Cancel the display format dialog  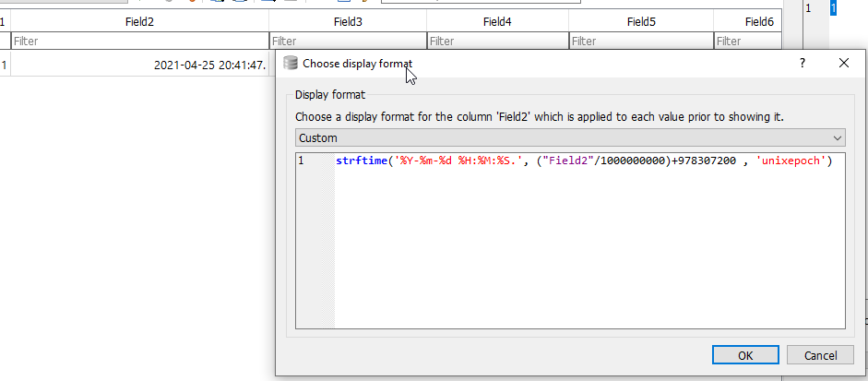click(x=820, y=355)
